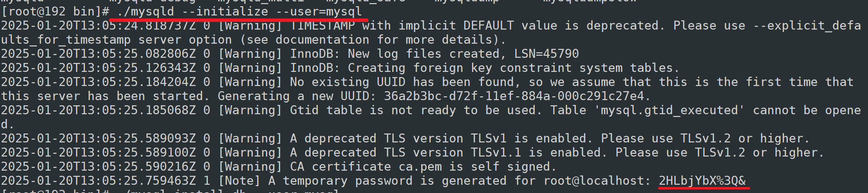Click the timestamp 2025-01-20T13:05:25.082806Z
Image resolution: width=868 pixels, height=193 pixels.
pos(98,54)
